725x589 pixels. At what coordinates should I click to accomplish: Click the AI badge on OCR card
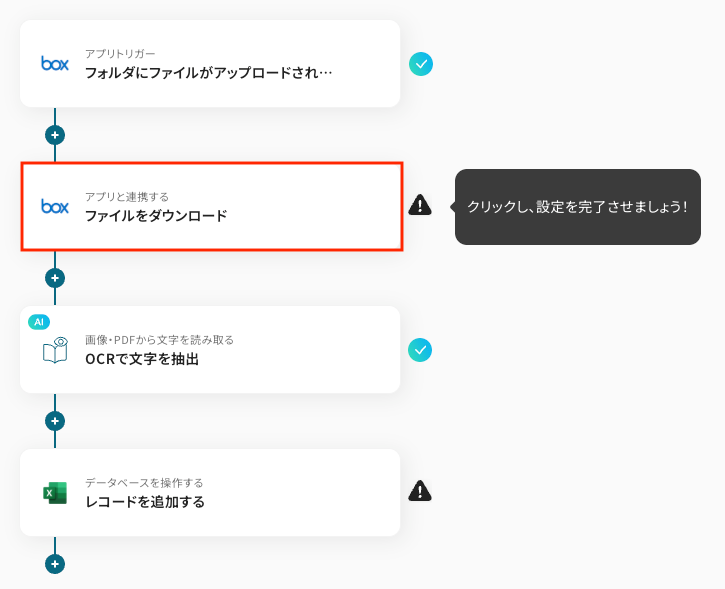pos(39,322)
